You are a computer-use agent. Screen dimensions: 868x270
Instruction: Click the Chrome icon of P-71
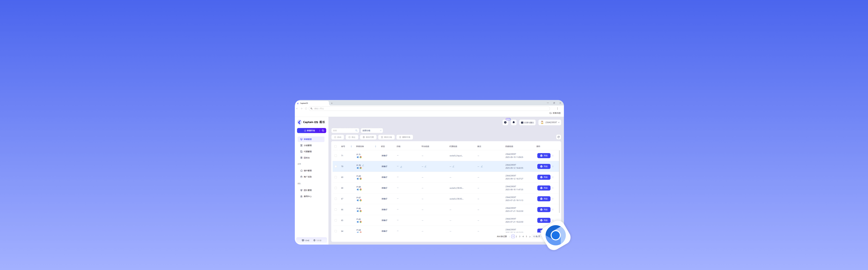point(361,157)
